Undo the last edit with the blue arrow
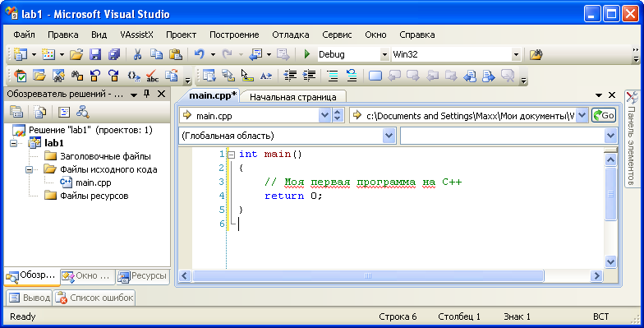This screenshot has height=328, width=644. tap(199, 54)
